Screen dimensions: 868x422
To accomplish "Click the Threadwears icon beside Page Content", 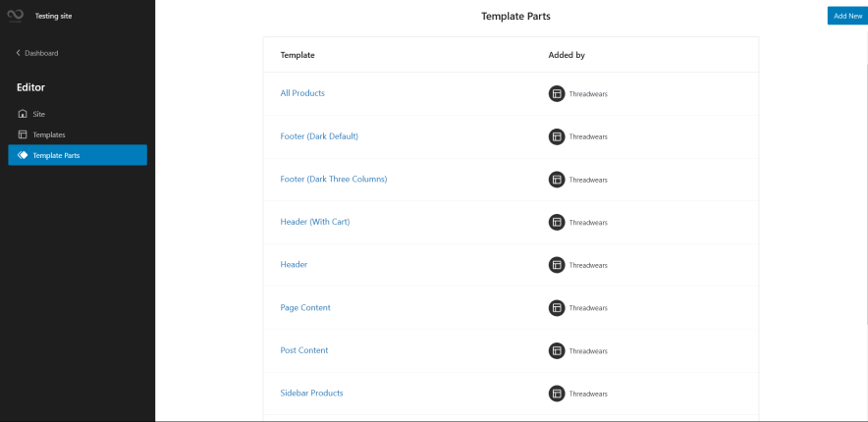I will point(557,308).
